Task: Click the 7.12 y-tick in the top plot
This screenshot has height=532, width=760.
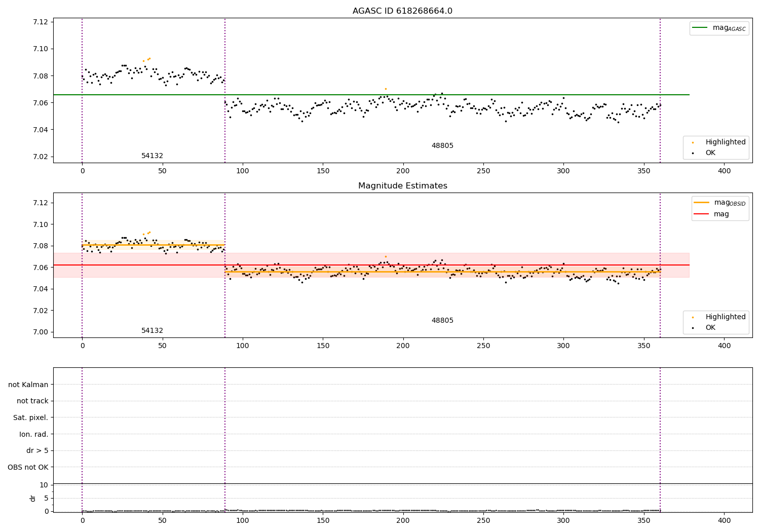Action: click(40, 22)
